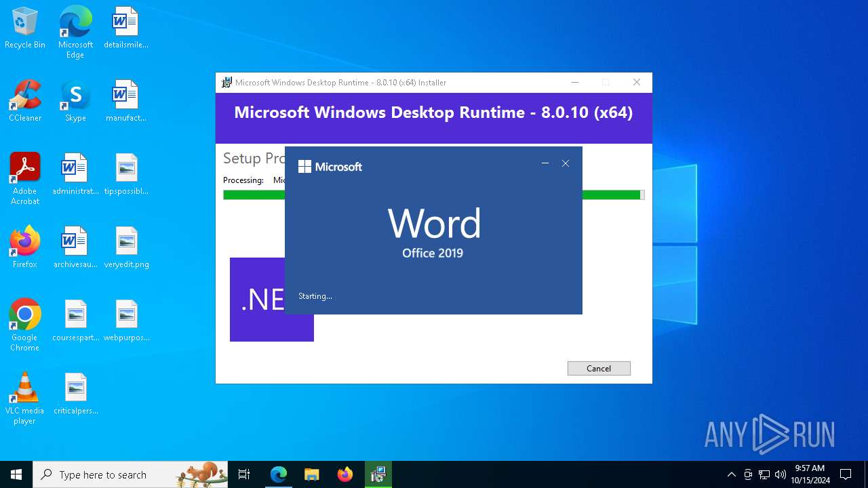
Task: Select the archivesau... Word document
Action: pyautogui.click(x=75, y=248)
